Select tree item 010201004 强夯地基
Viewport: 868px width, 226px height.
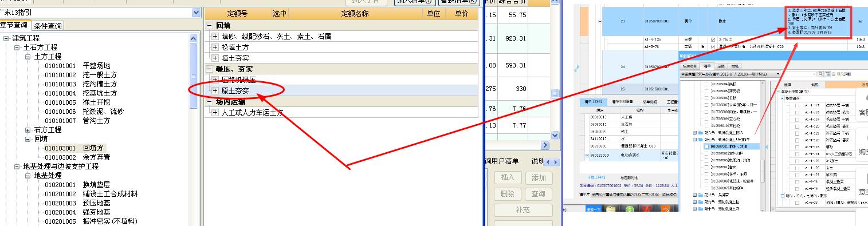77,212
